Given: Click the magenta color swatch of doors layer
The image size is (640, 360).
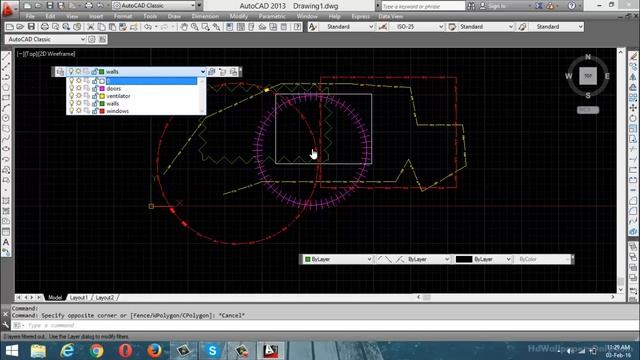Looking at the screenshot, I should [102, 89].
